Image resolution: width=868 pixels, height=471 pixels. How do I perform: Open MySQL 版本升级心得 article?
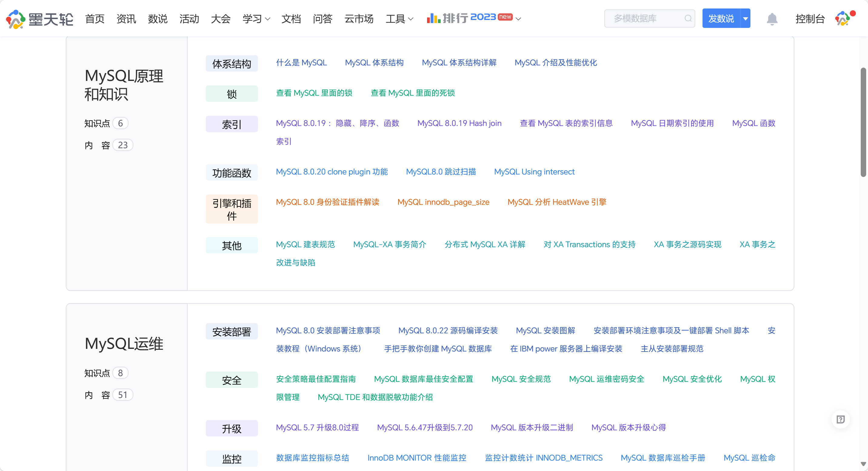pyautogui.click(x=629, y=428)
